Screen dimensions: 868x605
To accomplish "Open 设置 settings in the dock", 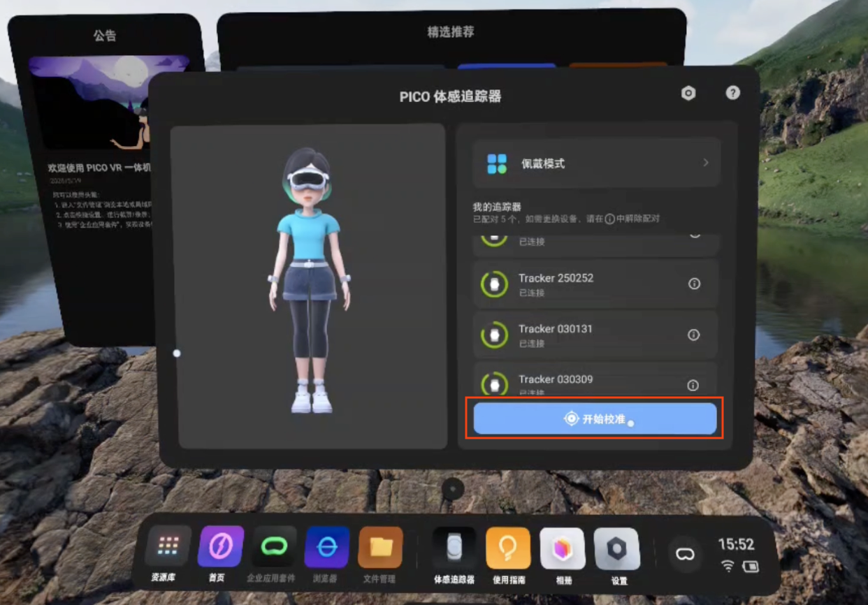I will pos(616,548).
